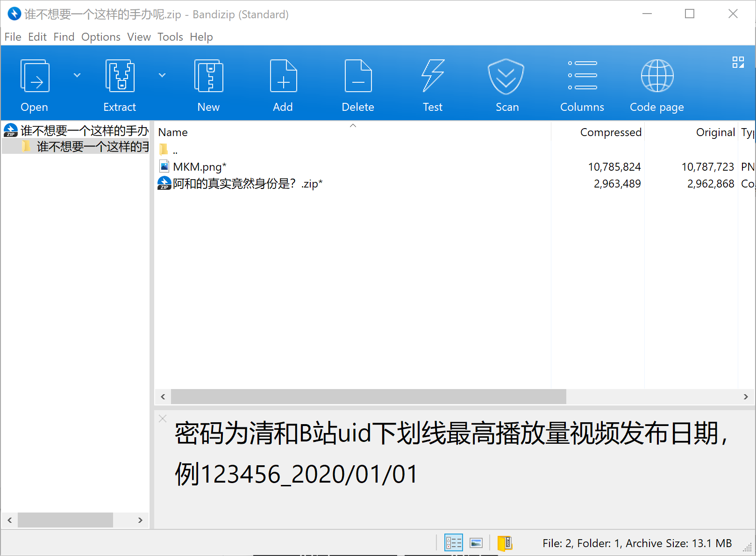Viewport: 756px width, 556px height.
Task: Open the Options menu
Action: pyautogui.click(x=100, y=37)
